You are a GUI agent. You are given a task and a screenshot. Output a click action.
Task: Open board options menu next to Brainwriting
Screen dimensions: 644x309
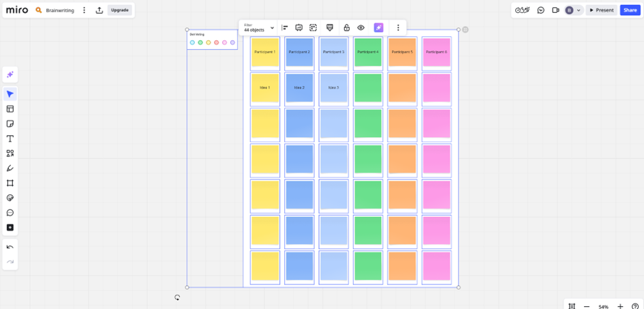(85, 10)
